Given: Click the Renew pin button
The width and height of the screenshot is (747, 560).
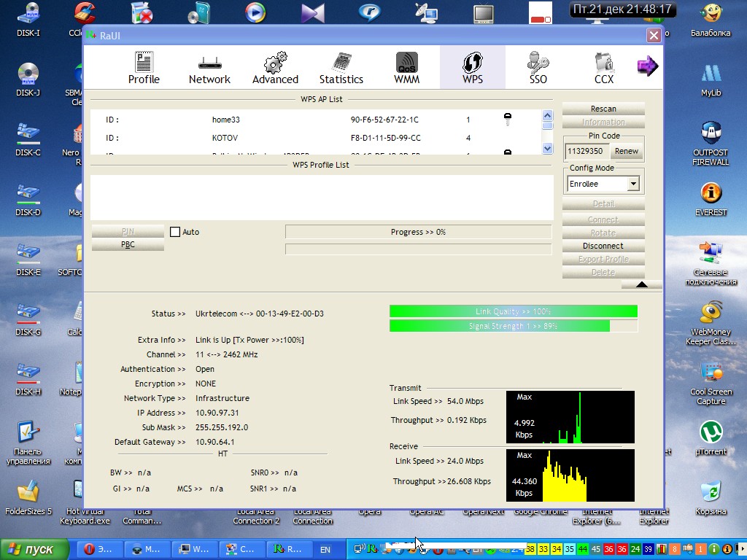Looking at the screenshot, I should [626, 151].
